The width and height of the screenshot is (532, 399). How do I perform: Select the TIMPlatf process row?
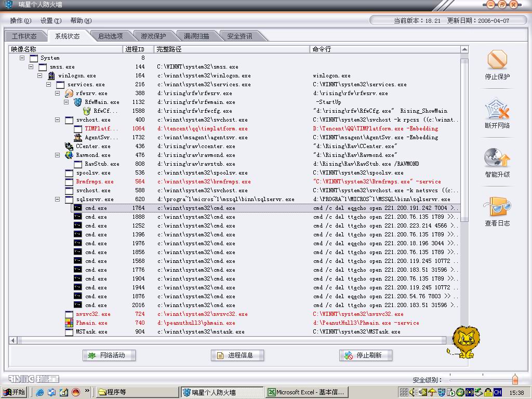click(x=234, y=129)
